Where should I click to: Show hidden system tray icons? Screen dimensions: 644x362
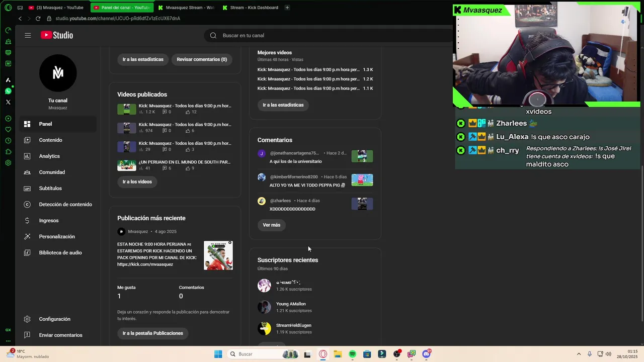click(x=579, y=354)
